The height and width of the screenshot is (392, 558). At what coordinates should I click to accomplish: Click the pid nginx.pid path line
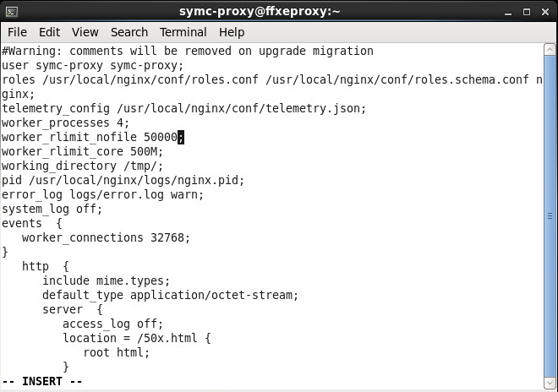tap(123, 180)
